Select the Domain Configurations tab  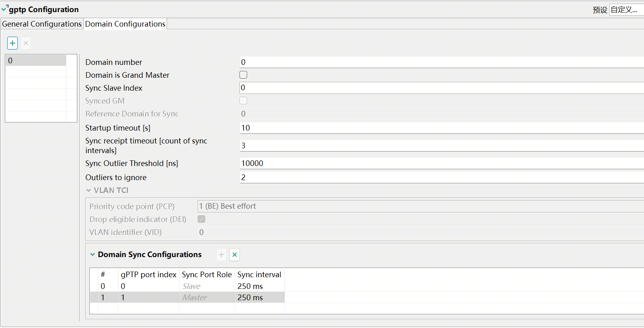pos(125,24)
